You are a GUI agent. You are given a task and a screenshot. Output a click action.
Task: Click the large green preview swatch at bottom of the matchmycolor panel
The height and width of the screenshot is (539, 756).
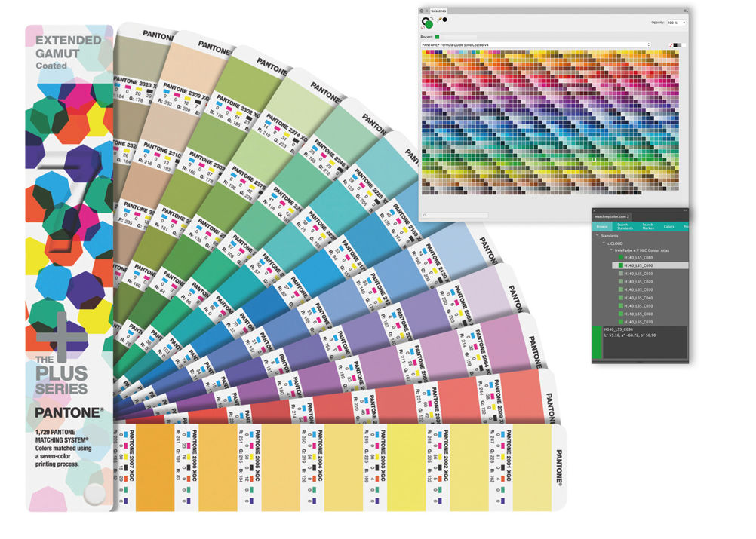click(x=597, y=342)
